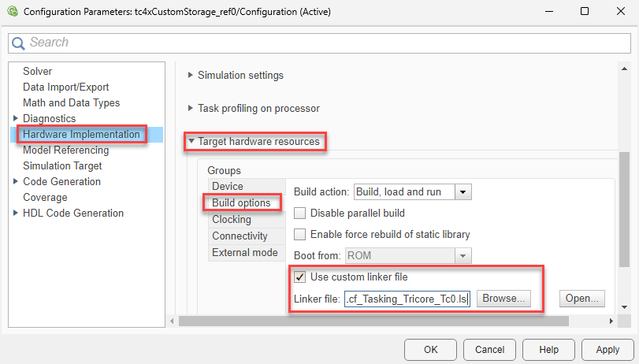Click inside the Linker file text field

407,299
